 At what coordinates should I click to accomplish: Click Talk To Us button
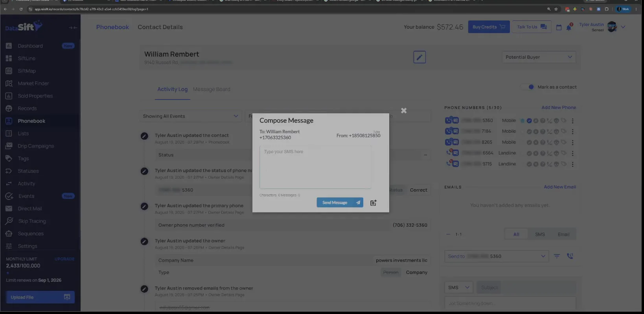click(x=532, y=27)
